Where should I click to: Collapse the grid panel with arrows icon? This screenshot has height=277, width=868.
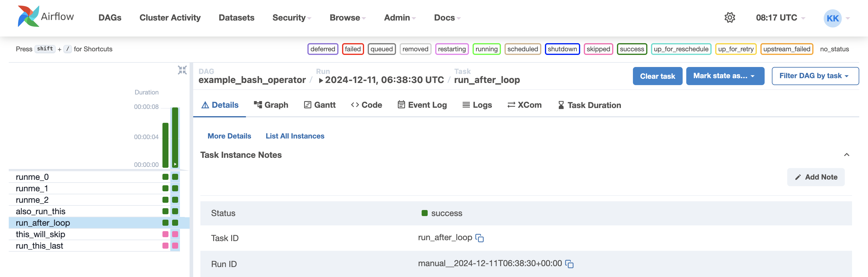[x=182, y=70]
